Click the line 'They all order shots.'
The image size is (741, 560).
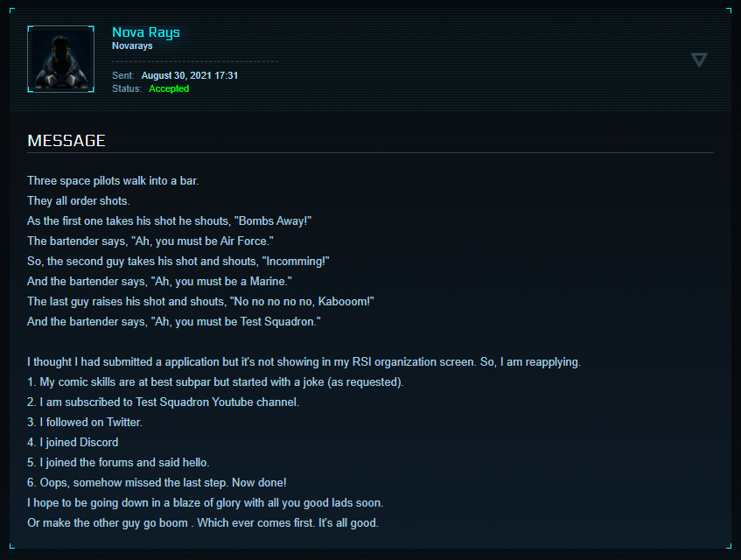(x=79, y=201)
